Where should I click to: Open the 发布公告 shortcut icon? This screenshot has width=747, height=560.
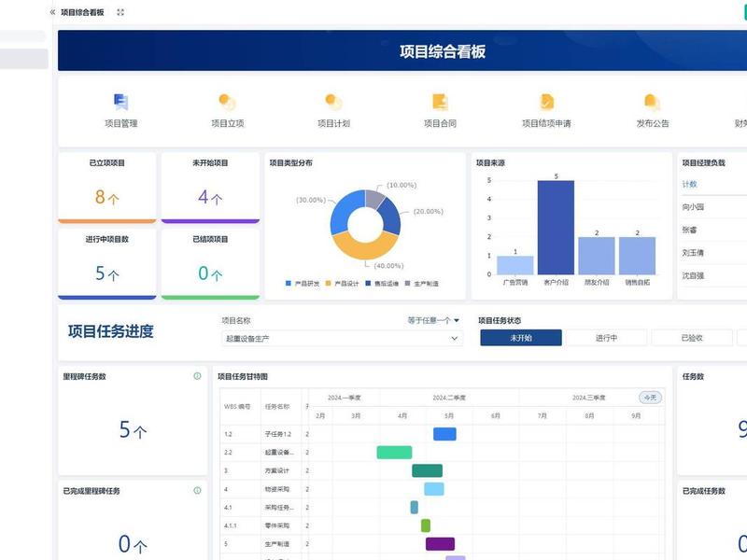652,102
